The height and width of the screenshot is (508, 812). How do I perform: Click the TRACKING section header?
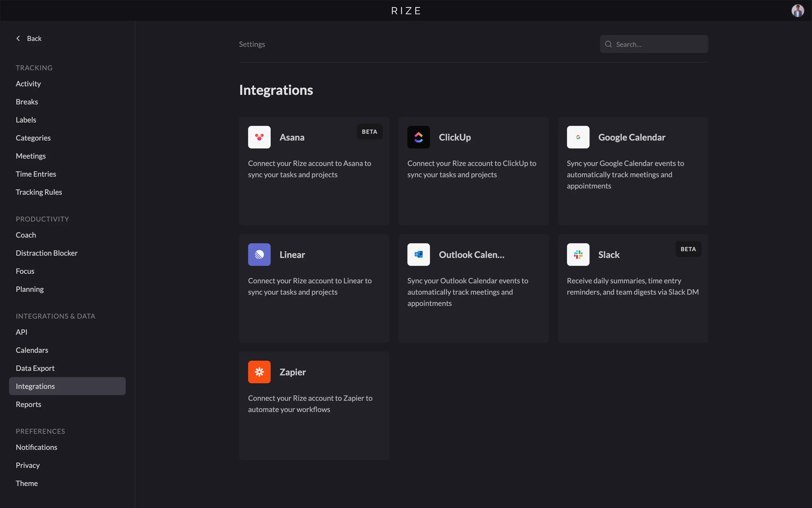point(34,68)
